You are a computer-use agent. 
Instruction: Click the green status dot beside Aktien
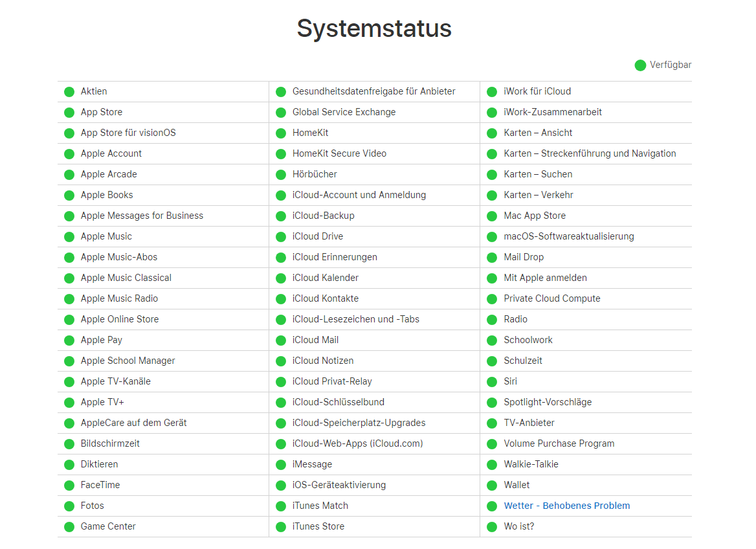click(x=69, y=91)
